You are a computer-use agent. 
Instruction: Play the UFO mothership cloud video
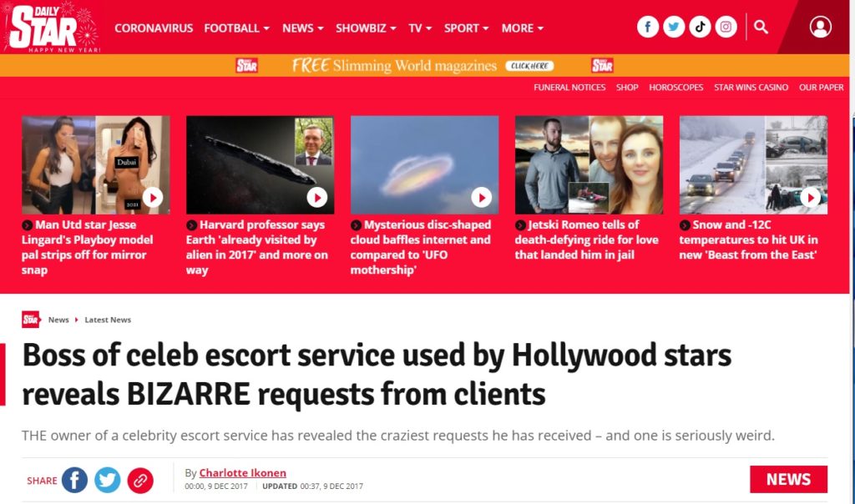tap(481, 197)
